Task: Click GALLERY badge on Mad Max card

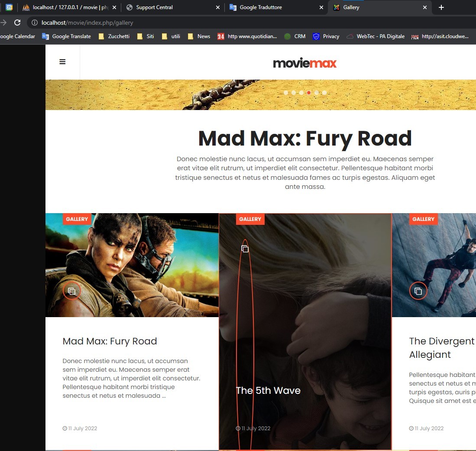Action: (77, 219)
